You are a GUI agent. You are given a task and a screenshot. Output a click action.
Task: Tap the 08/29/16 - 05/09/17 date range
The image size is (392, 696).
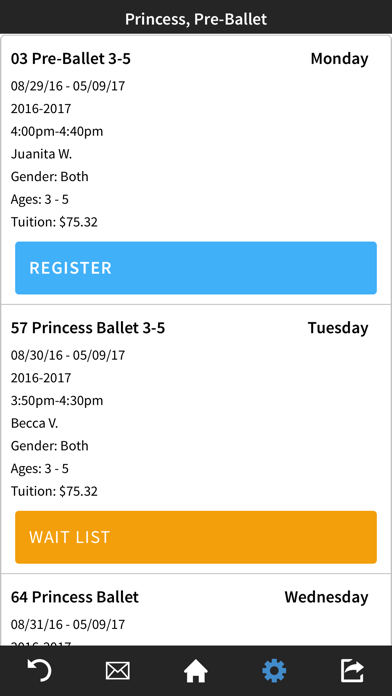coord(68,86)
